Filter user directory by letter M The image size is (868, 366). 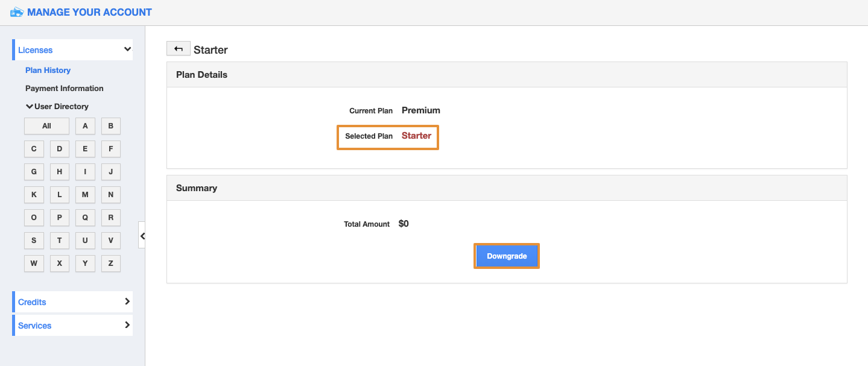click(x=85, y=195)
